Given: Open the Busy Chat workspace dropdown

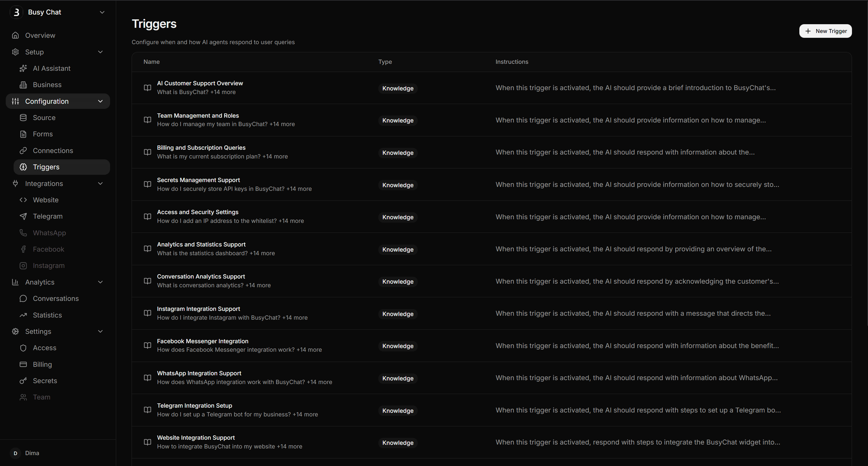Looking at the screenshot, I should point(102,12).
